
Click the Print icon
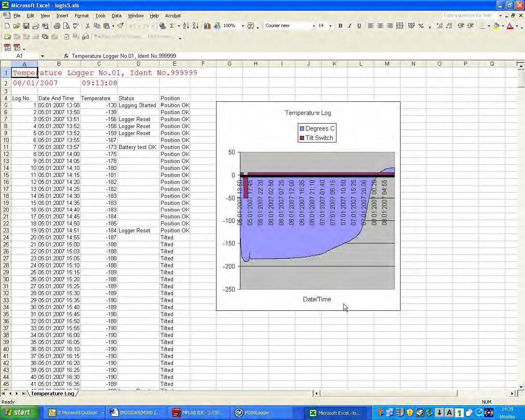click(57, 26)
